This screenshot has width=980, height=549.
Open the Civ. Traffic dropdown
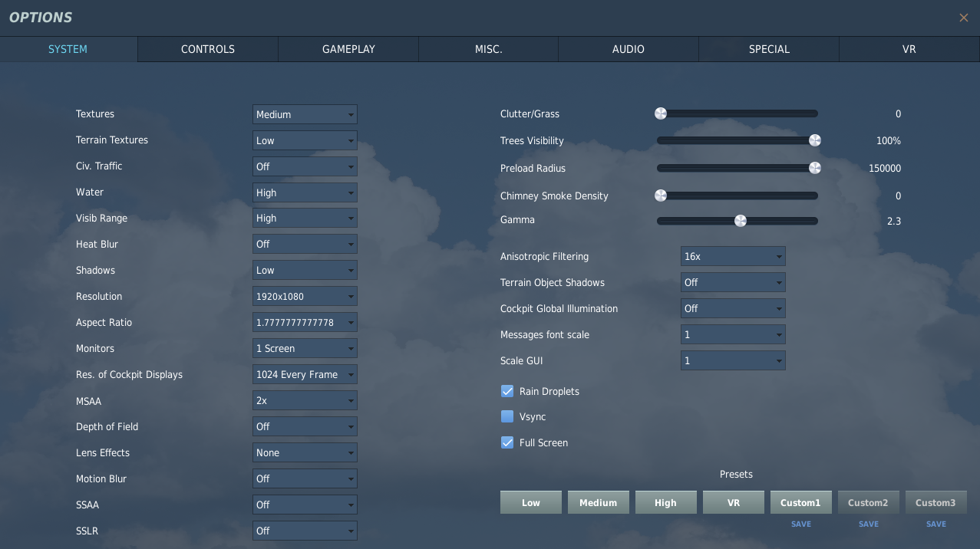coord(305,166)
